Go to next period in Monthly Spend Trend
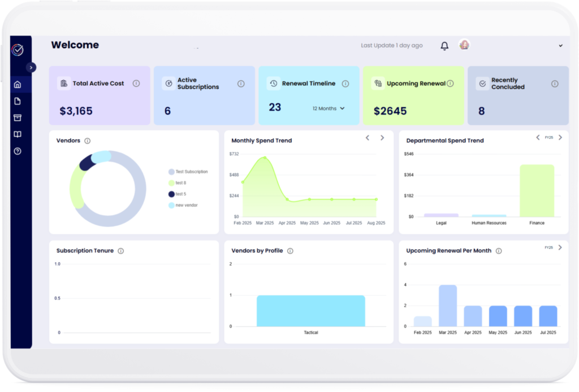Image resolution: width=579 pixels, height=392 pixels. (382, 138)
